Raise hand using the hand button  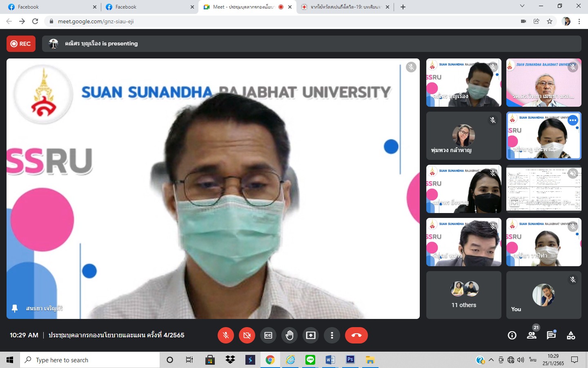[x=290, y=335]
